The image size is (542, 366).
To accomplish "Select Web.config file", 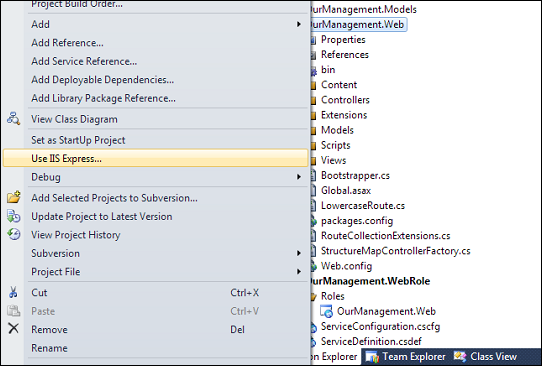I will click(346, 266).
